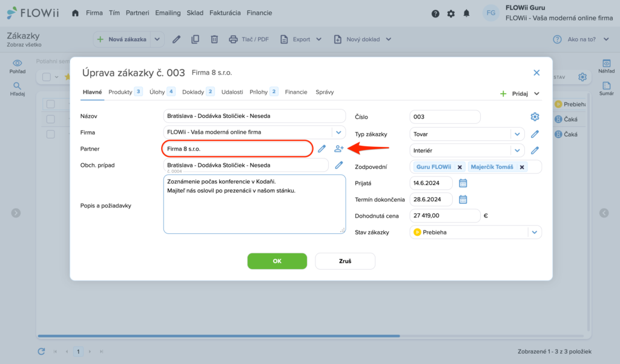Close the Úprava zákazky dialog
620x364 pixels.
tap(536, 73)
